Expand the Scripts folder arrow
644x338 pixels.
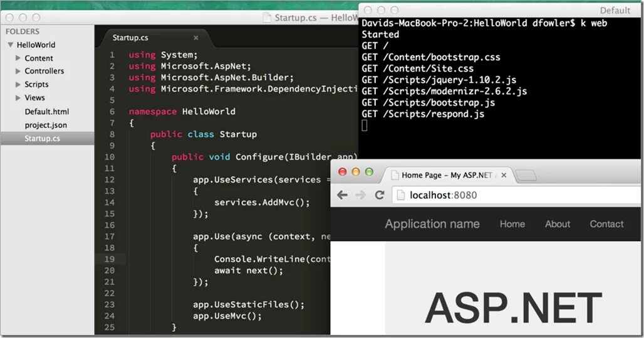coord(18,84)
